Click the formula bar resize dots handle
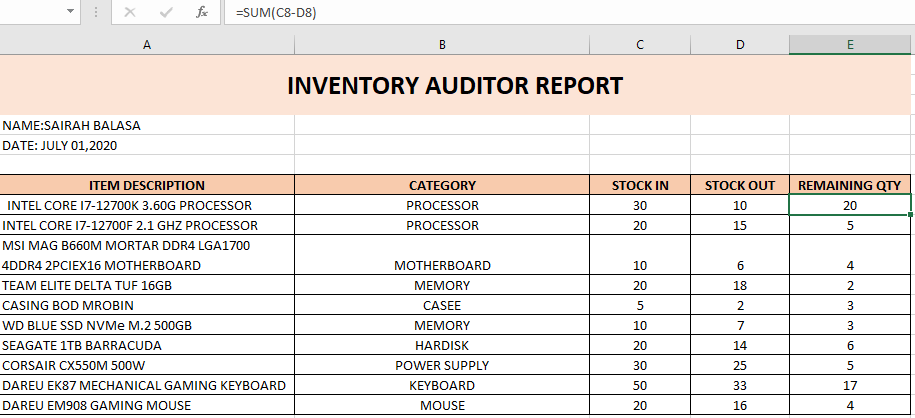915x418 pixels. pos(94,12)
